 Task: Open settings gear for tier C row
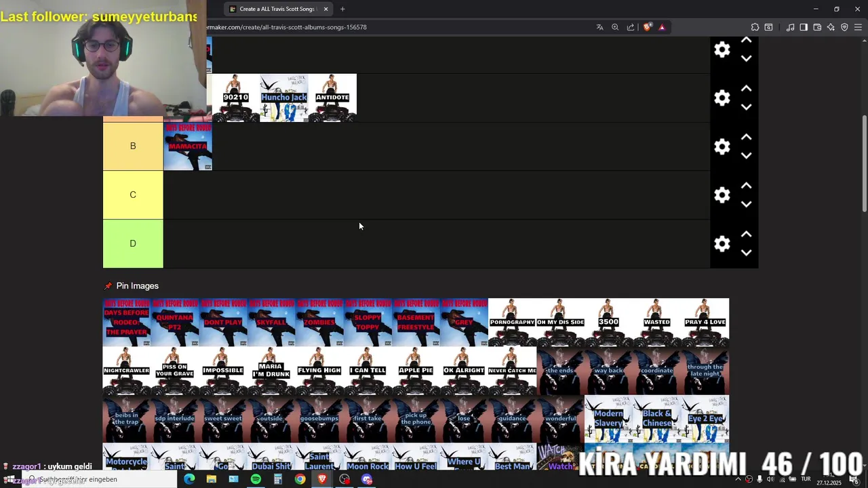pos(722,195)
